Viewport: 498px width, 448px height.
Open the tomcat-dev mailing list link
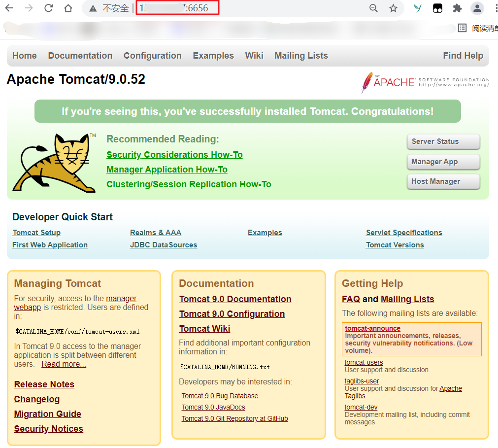pos(361,407)
